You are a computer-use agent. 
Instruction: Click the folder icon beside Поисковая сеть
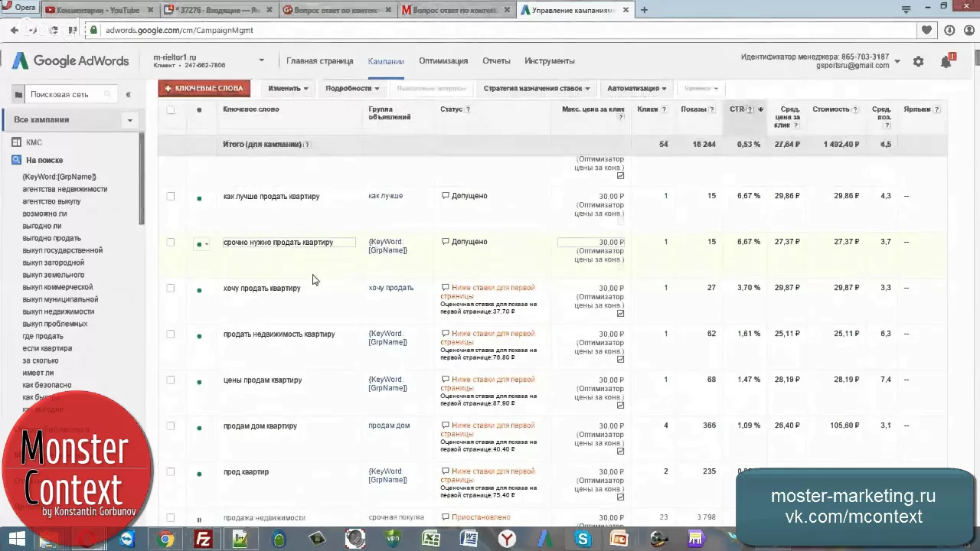point(18,95)
